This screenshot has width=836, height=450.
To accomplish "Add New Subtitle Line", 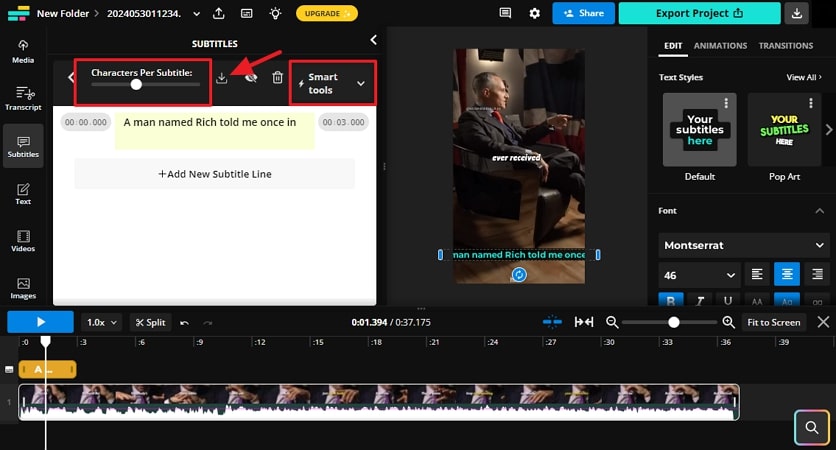I will click(x=214, y=174).
